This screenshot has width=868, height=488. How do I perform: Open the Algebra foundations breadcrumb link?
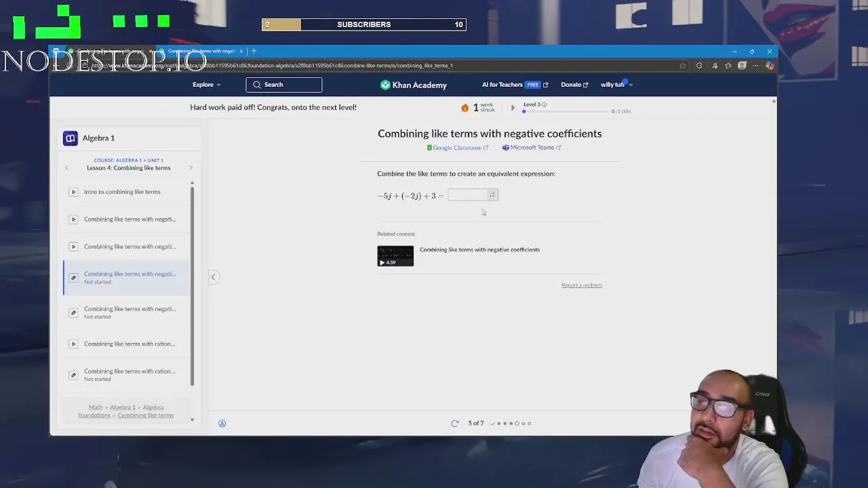121,411
